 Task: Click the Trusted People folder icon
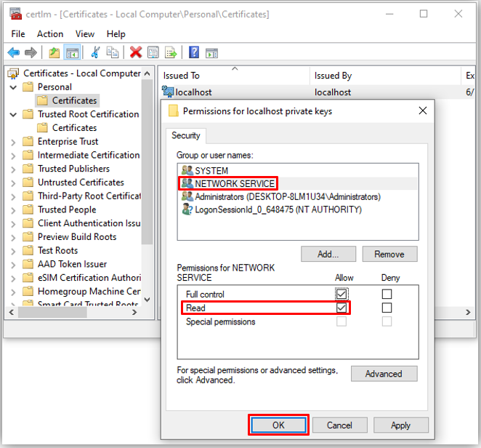click(x=28, y=209)
